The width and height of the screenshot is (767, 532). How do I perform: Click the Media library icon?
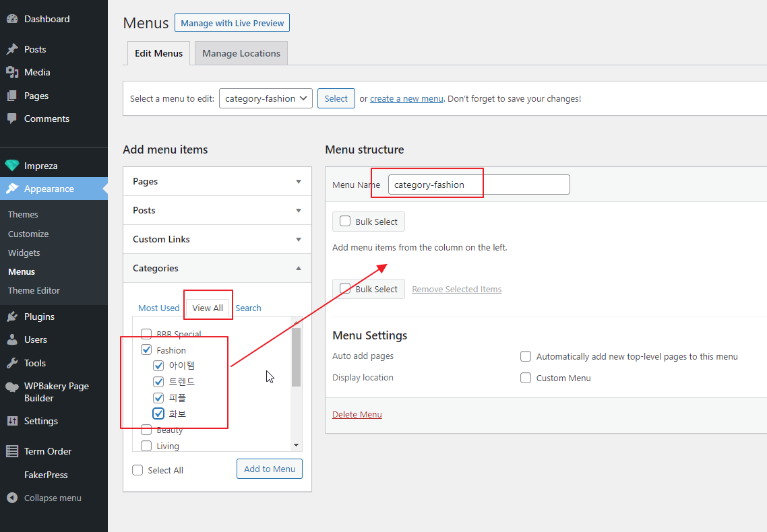(12, 72)
